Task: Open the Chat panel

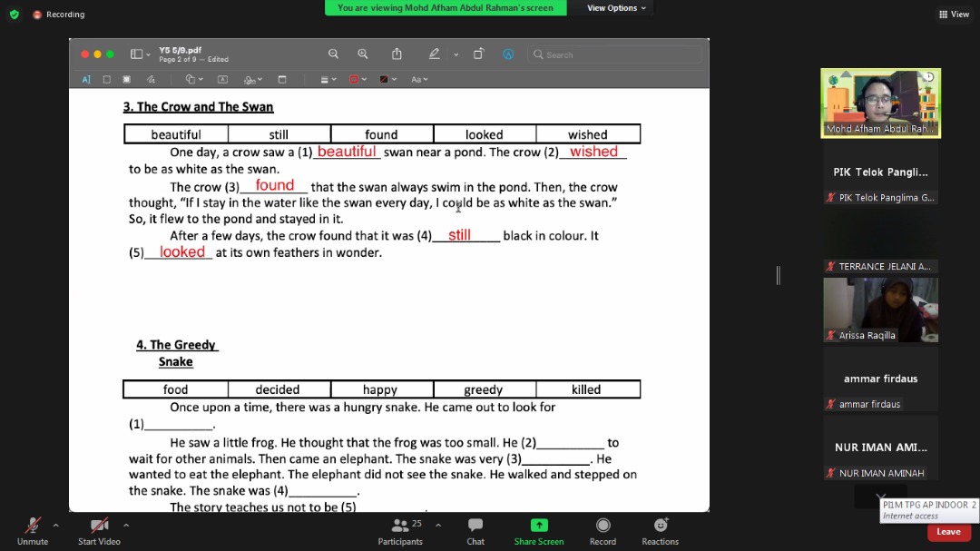Action: pos(475,531)
